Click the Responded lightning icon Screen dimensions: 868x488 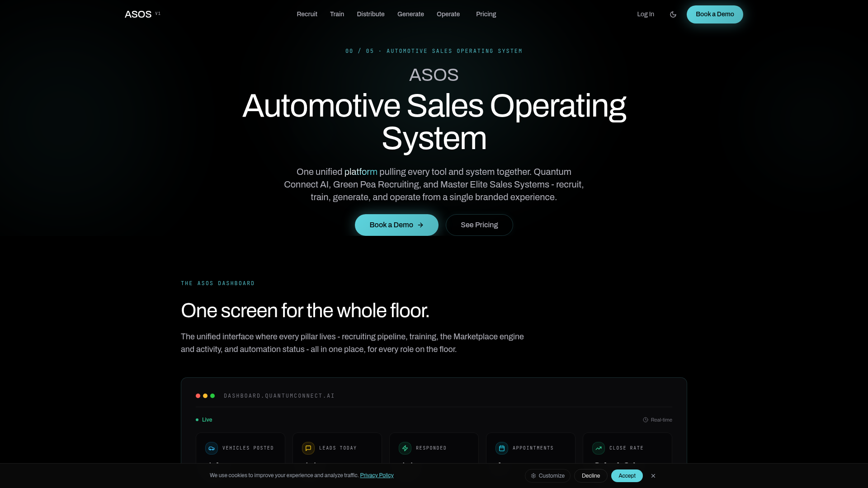click(x=405, y=448)
